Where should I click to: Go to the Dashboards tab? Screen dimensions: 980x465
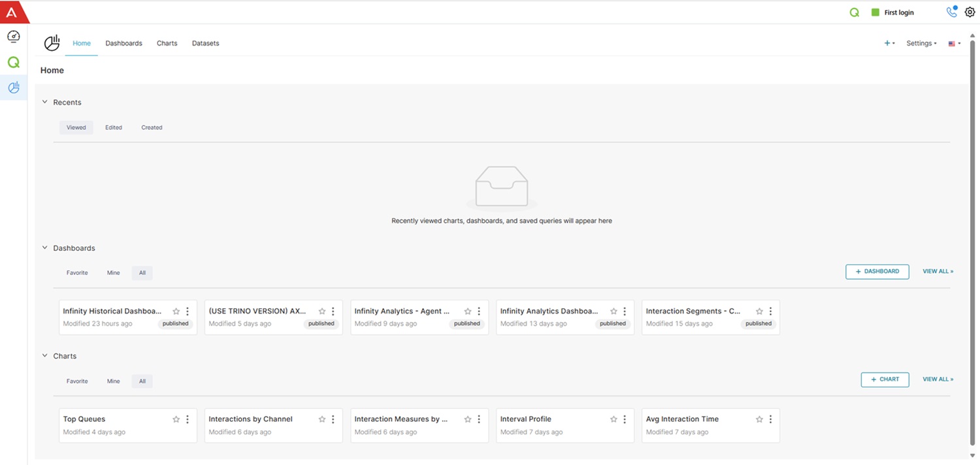(x=123, y=43)
